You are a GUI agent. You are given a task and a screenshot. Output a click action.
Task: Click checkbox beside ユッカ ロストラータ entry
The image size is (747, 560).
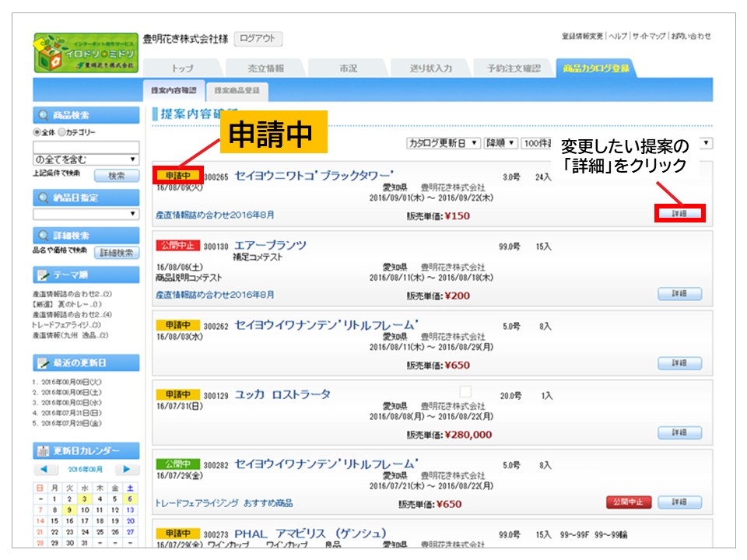tap(465, 392)
